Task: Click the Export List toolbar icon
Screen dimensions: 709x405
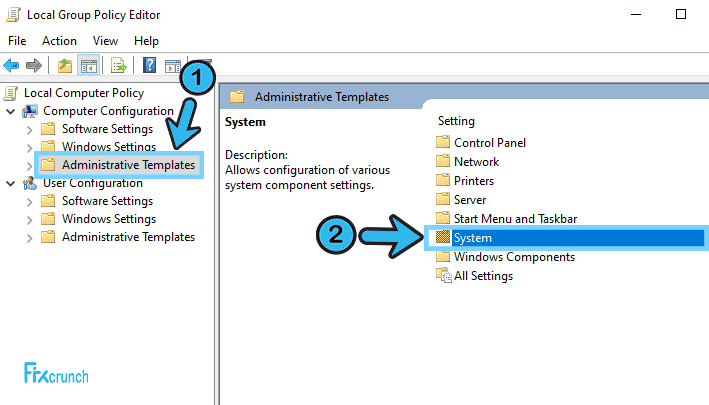Action: pyautogui.click(x=118, y=66)
